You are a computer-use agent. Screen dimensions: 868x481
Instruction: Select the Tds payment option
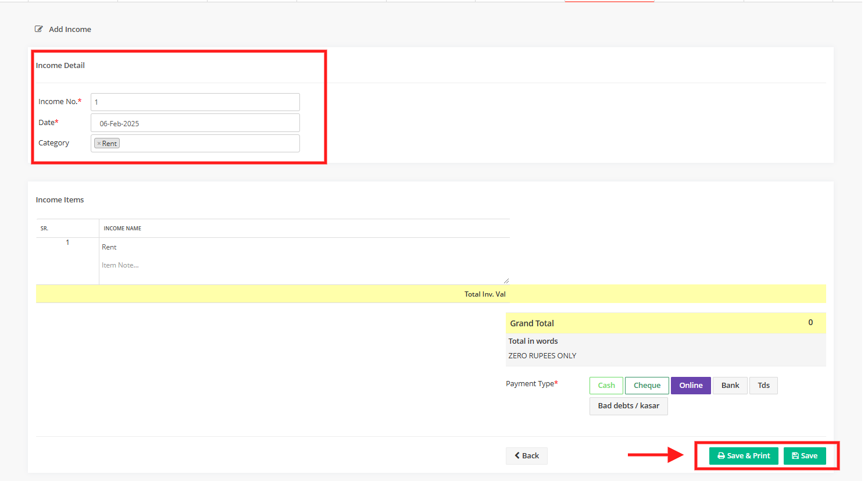763,386
